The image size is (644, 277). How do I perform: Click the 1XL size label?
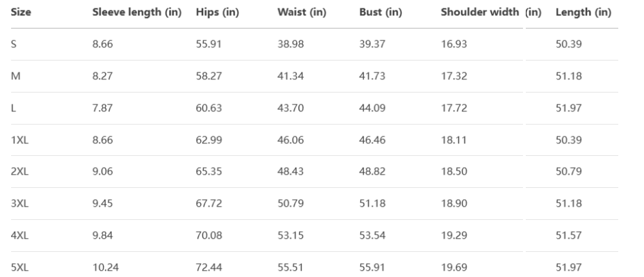point(19,140)
